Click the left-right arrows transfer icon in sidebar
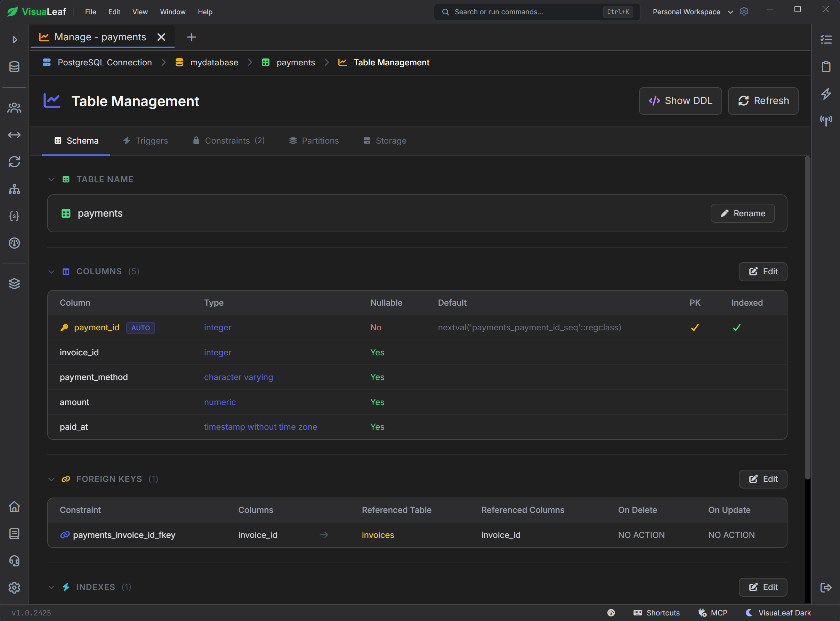Image resolution: width=840 pixels, height=621 pixels. (14, 135)
